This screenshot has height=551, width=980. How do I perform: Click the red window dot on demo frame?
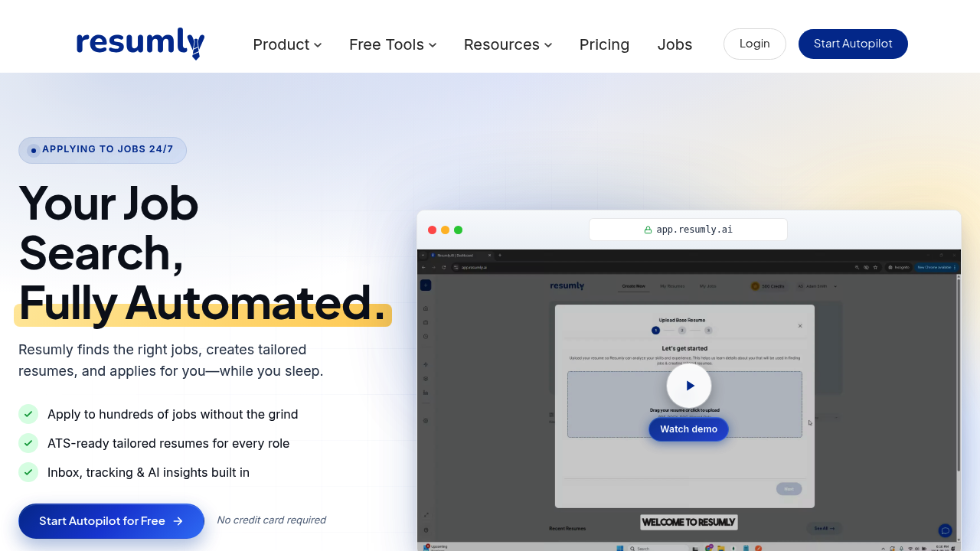(x=432, y=230)
